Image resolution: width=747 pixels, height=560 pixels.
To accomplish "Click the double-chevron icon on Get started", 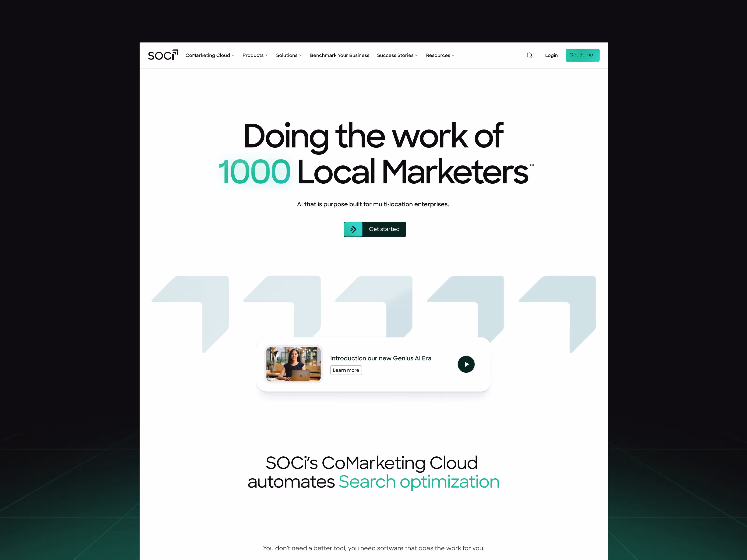I will point(353,229).
